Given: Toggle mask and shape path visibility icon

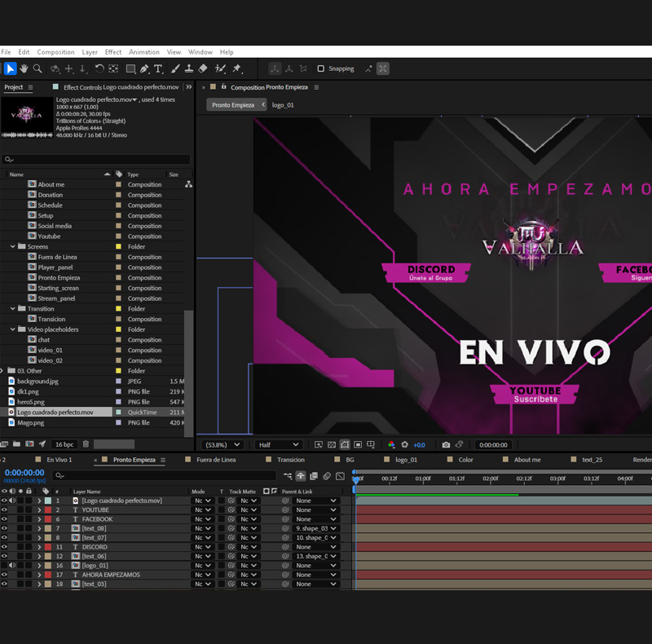Looking at the screenshot, I should pos(345,445).
